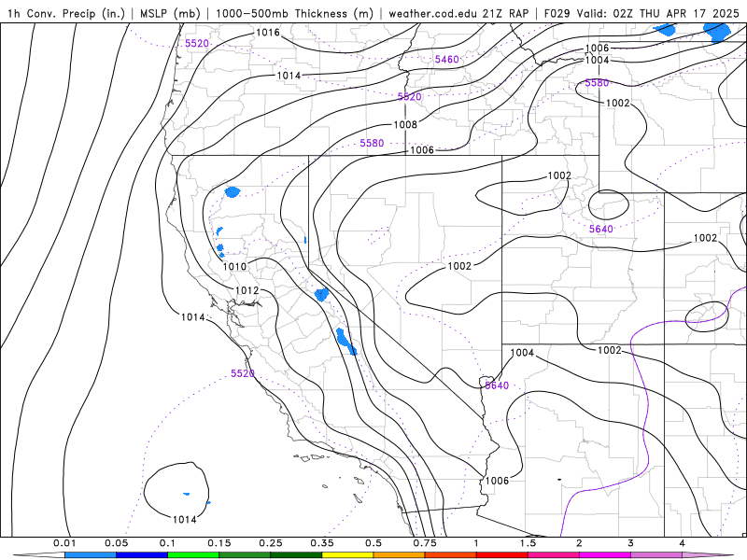Select the "MSLP (mb)" title text
Screen dimensions: 747x560
[170, 13]
